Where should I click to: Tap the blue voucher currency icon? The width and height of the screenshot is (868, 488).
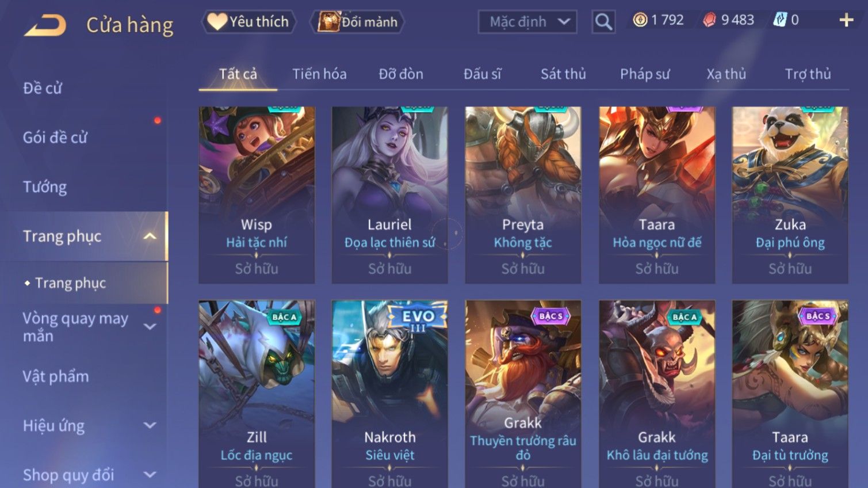click(779, 20)
